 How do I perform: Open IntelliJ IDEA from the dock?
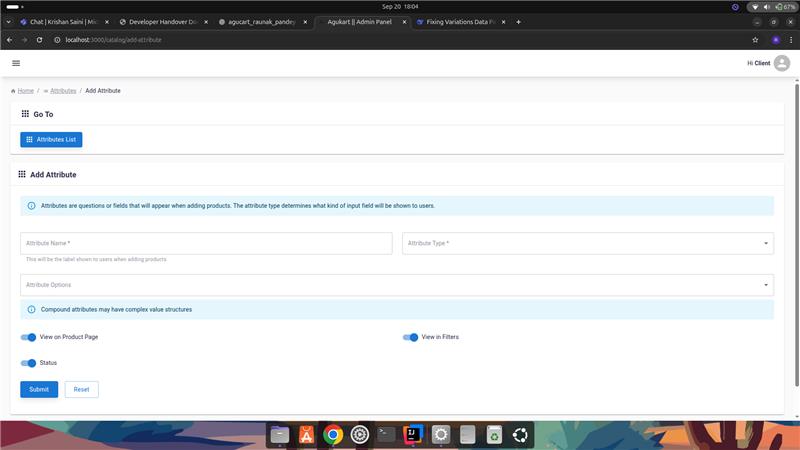[x=412, y=435]
